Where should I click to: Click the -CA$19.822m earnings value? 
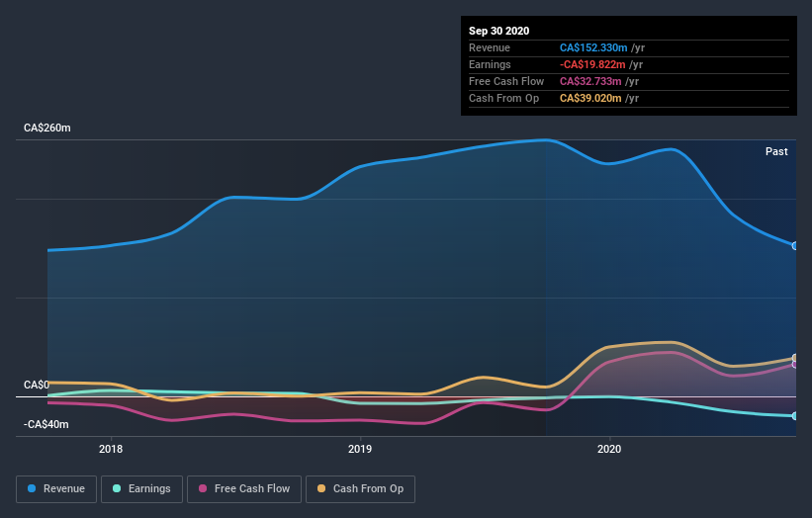click(x=592, y=64)
